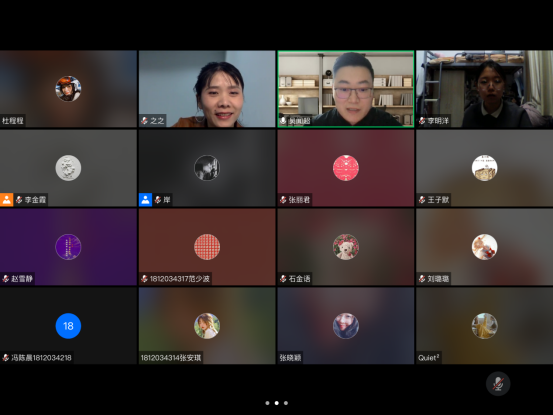Click the muted mic icon beside 王子默

[x=422, y=200]
